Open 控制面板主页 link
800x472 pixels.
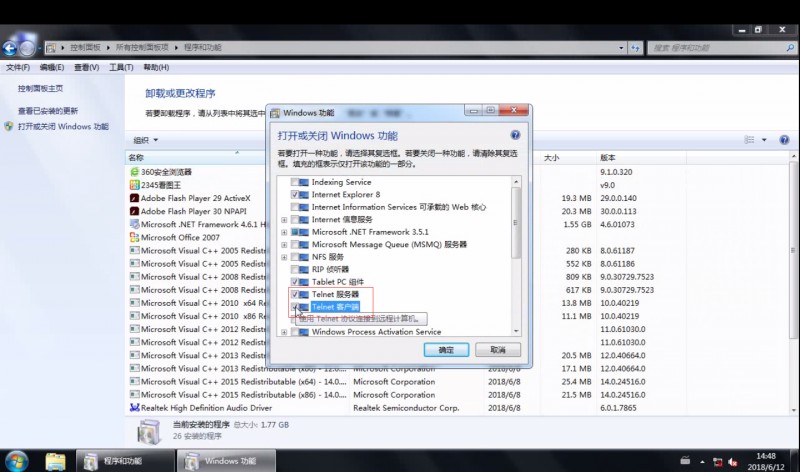click(40, 88)
